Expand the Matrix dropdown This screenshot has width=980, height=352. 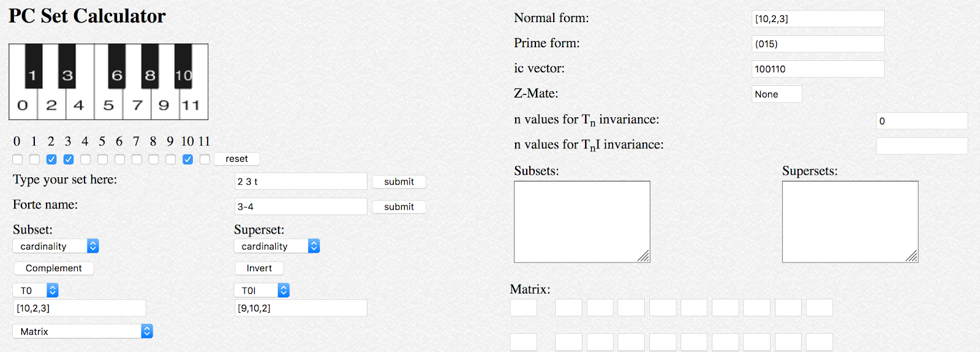(x=83, y=331)
